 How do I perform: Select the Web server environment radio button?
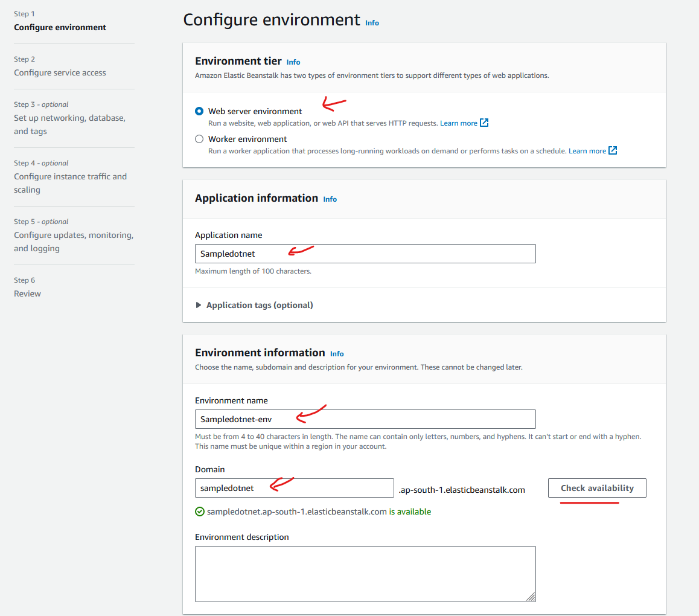(199, 111)
